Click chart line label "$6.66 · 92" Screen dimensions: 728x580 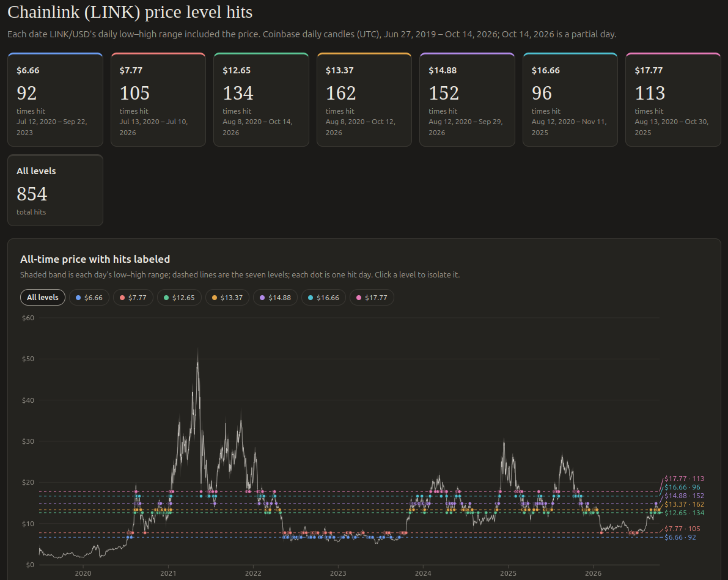tap(680, 537)
